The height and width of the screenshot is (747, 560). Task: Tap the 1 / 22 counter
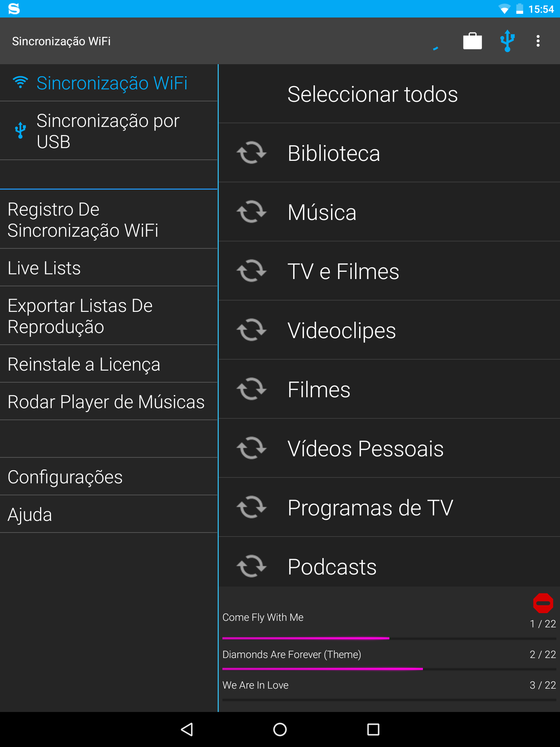(x=543, y=624)
